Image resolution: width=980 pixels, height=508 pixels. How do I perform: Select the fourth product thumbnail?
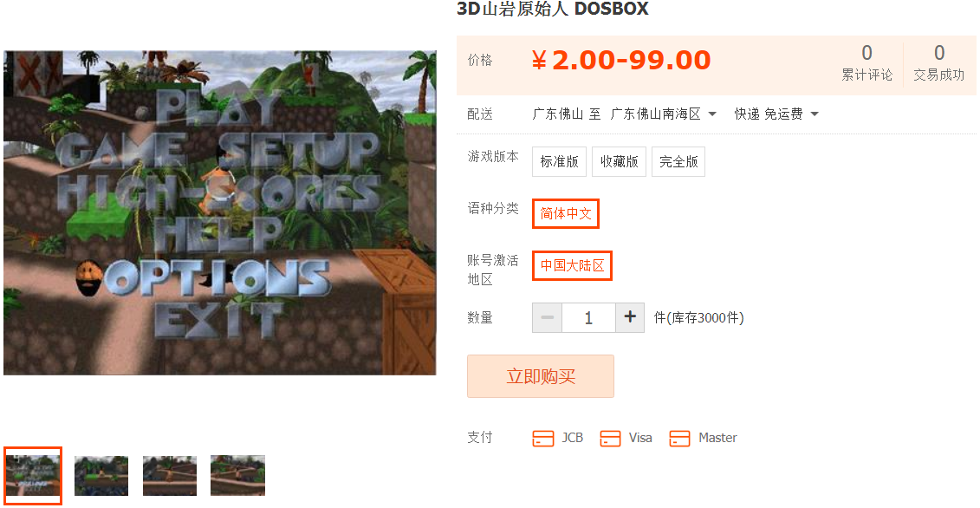(x=237, y=475)
